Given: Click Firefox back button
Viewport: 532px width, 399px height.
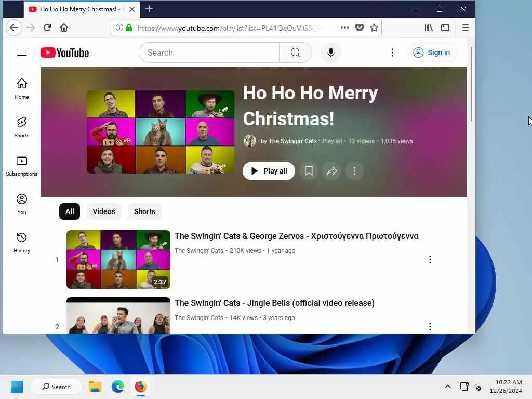Looking at the screenshot, I should pyautogui.click(x=14, y=28).
